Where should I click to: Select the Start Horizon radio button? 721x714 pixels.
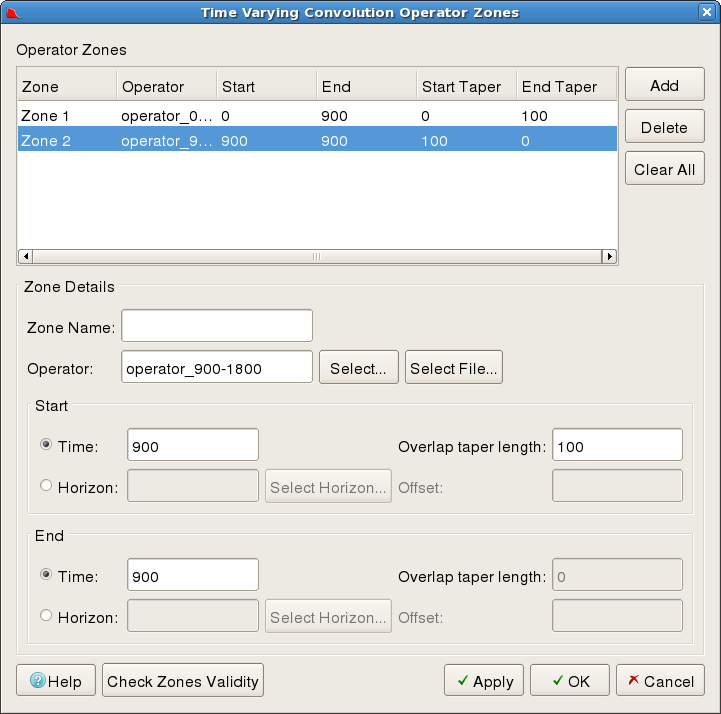[46, 486]
